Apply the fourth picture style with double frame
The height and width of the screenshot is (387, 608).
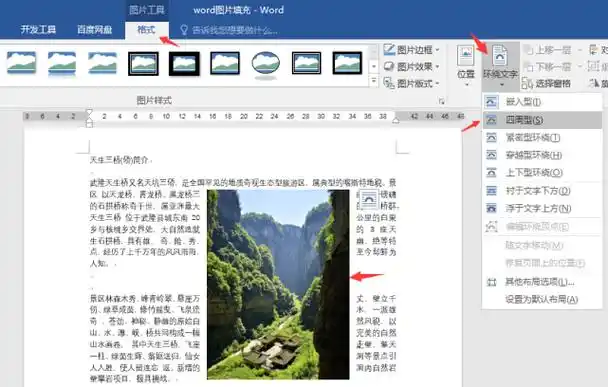[143, 64]
